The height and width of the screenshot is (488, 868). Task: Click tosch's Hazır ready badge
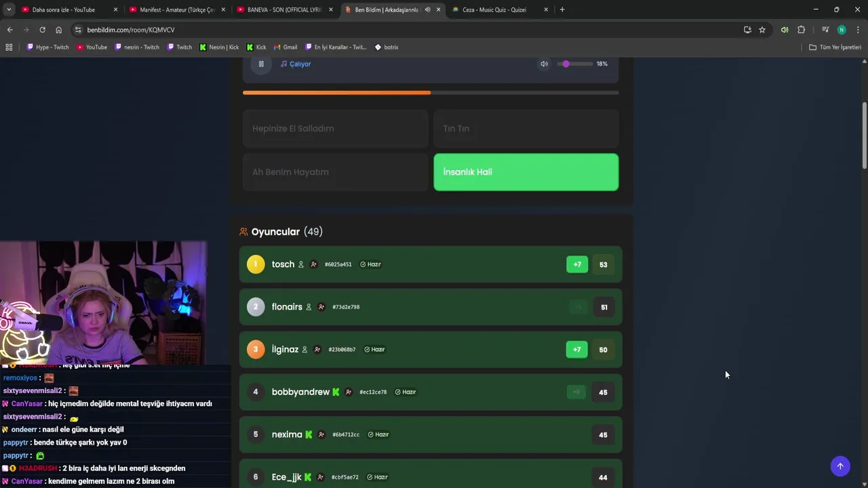[370, 264]
